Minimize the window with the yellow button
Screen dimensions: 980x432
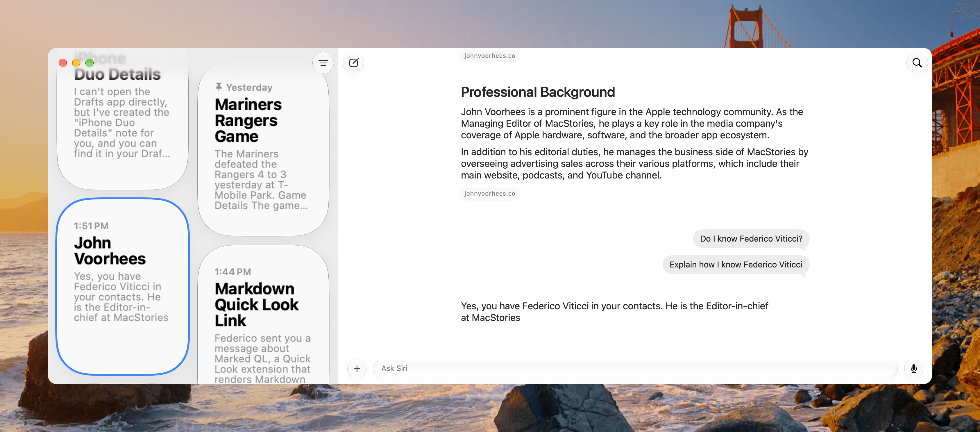[76, 63]
